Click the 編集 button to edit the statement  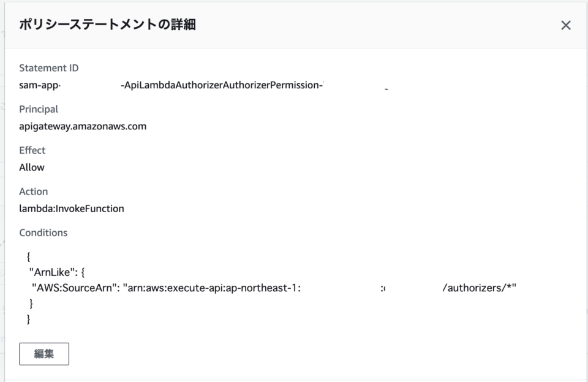point(45,353)
